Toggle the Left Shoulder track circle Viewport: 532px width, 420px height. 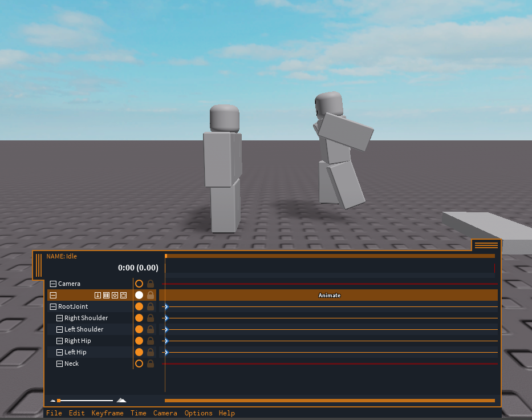tap(139, 329)
